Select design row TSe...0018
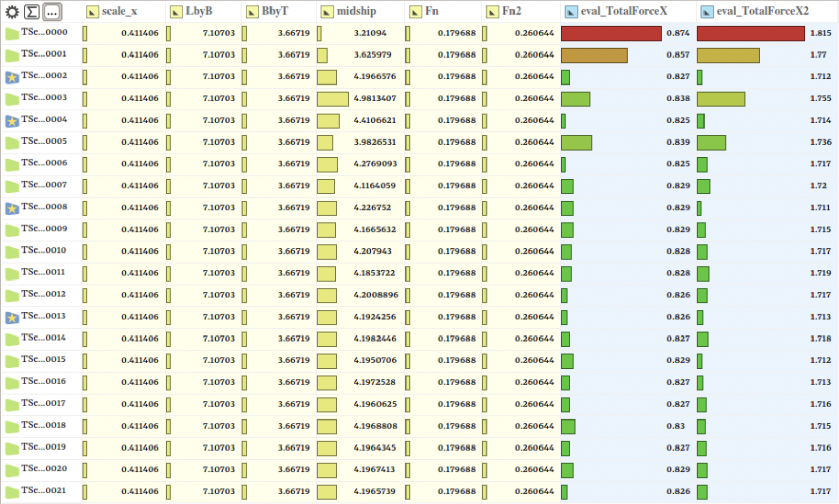Viewport: 839px width, 504px height. coord(419,426)
